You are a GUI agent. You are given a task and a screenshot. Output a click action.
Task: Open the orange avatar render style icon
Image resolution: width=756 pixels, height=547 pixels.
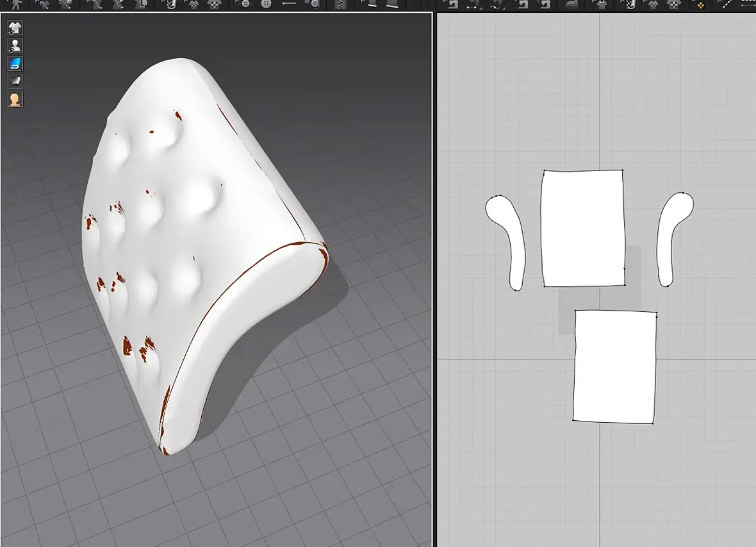[x=15, y=99]
